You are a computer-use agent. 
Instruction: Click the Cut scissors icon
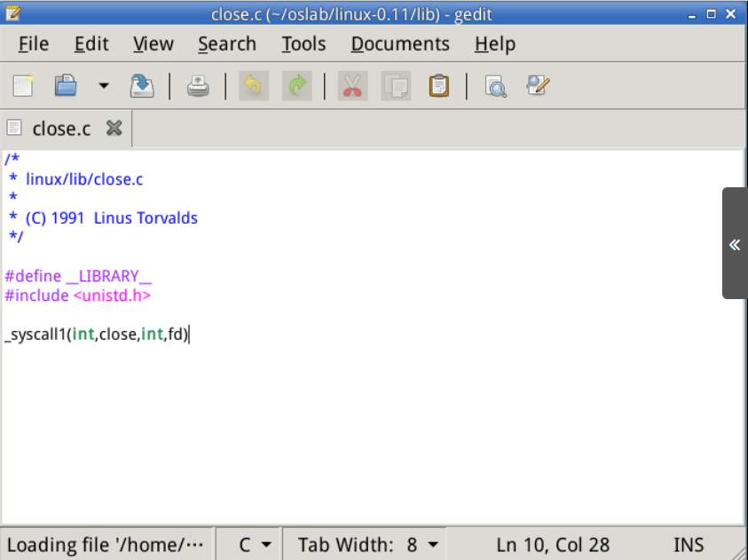(x=352, y=86)
